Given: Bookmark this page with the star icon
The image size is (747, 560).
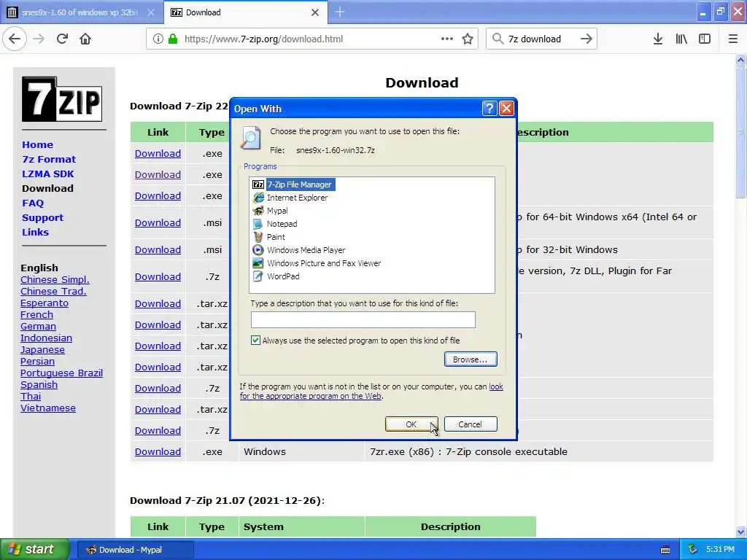Looking at the screenshot, I should tap(468, 39).
